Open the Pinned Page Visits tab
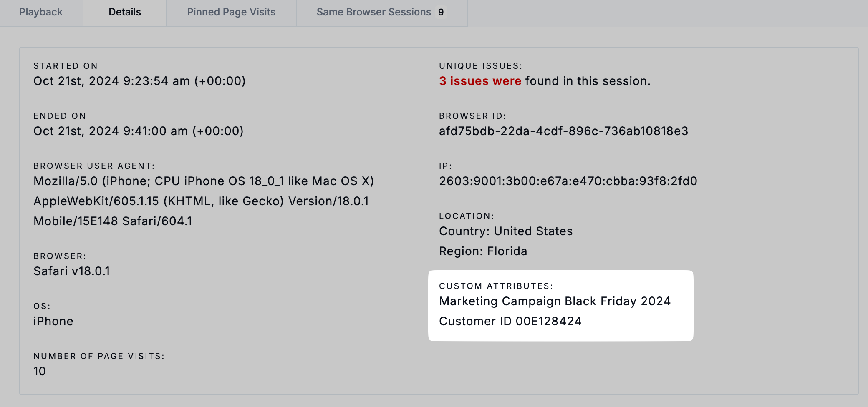This screenshot has width=868, height=407. pos(231,12)
